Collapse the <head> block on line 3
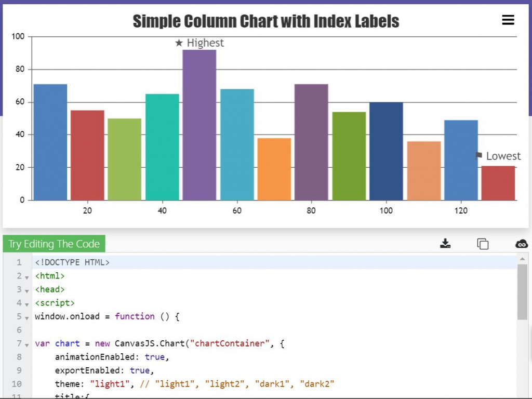532x399 pixels. (x=26, y=290)
